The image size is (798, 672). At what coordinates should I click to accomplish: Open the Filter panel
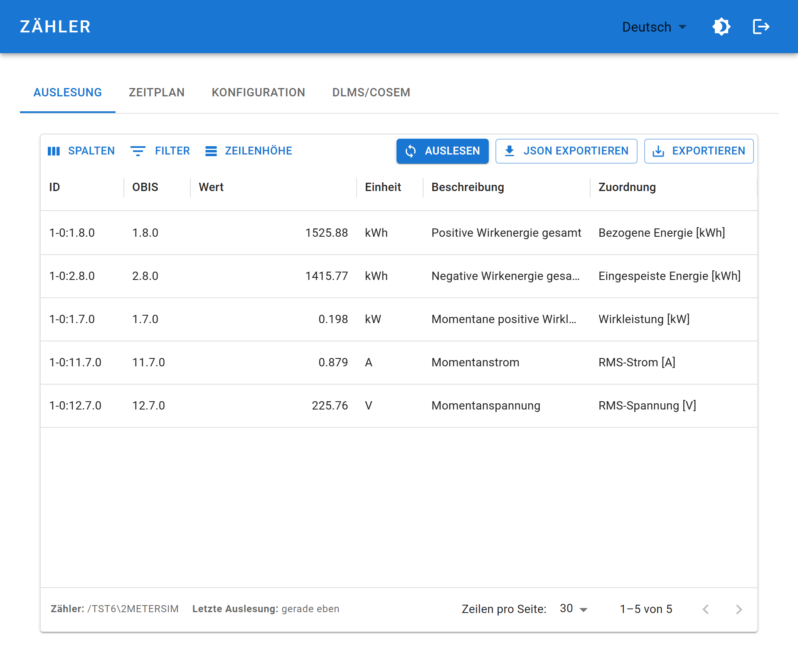[x=160, y=151]
